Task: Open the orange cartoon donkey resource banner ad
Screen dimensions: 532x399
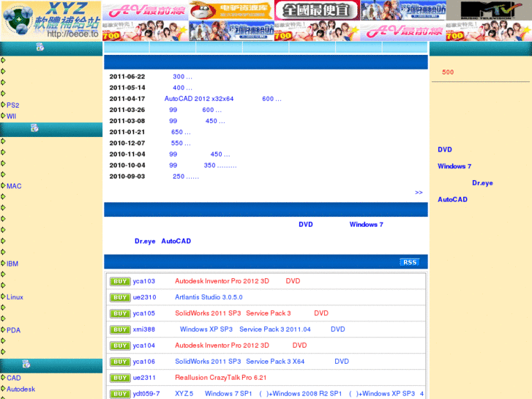Action: tap(231, 10)
